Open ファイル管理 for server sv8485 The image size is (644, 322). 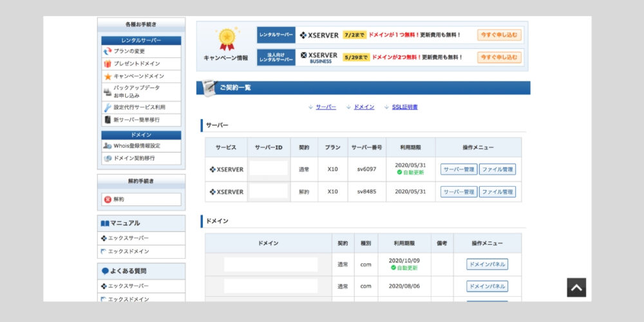497,192
